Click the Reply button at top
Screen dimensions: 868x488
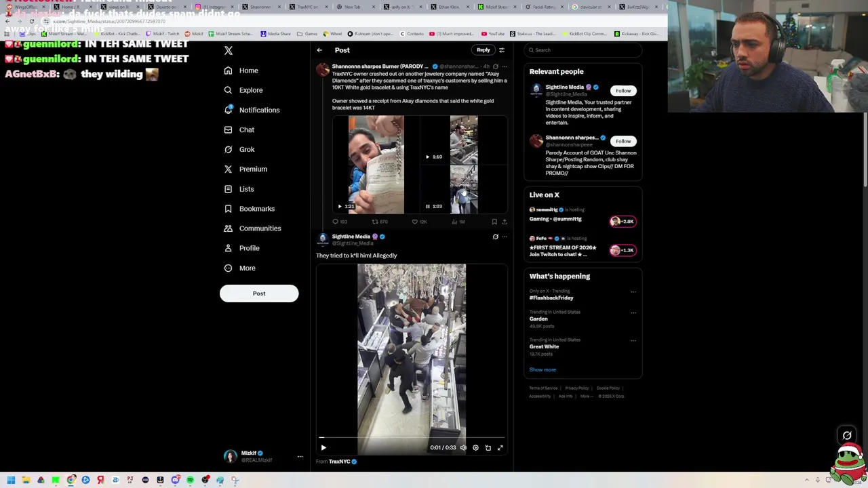483,49
